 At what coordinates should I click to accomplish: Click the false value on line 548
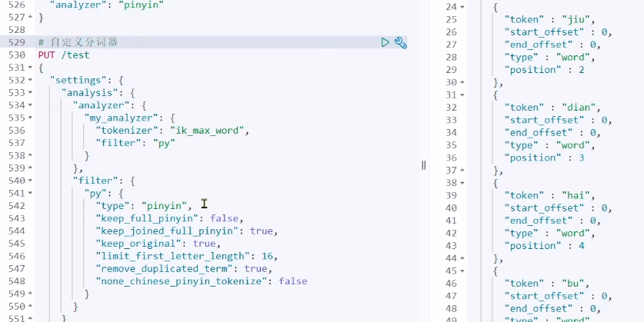click(293, 281)
